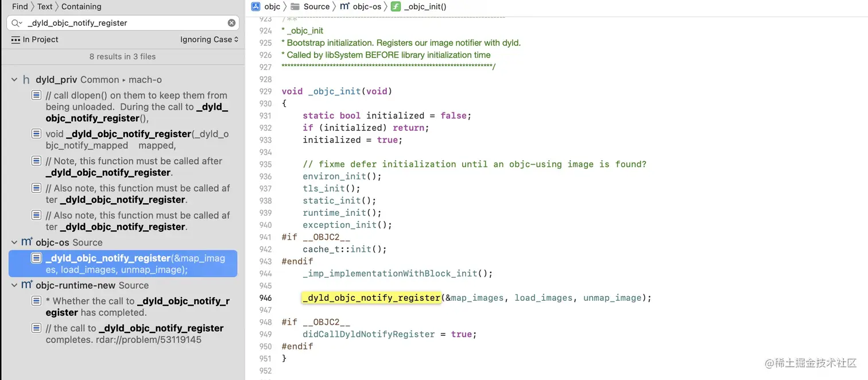Click text icon beside 'void _dyld_objc_notify_register' result
The height and width of the screenshot is (380, 868).
click(x=36, y=134)
